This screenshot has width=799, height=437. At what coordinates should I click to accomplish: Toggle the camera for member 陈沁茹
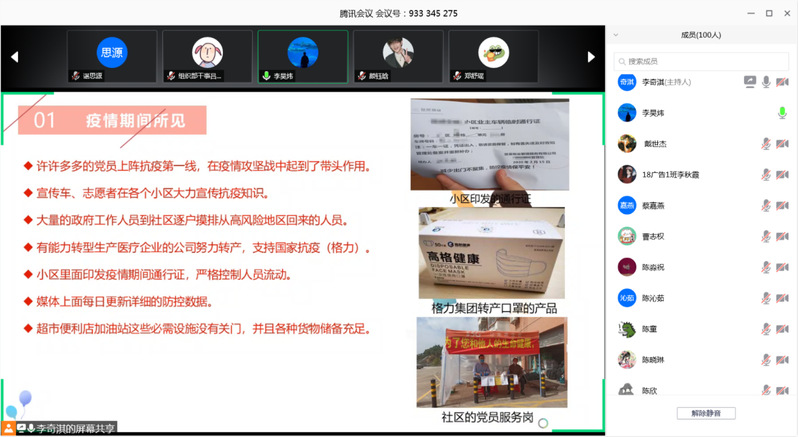pos(782,299)
